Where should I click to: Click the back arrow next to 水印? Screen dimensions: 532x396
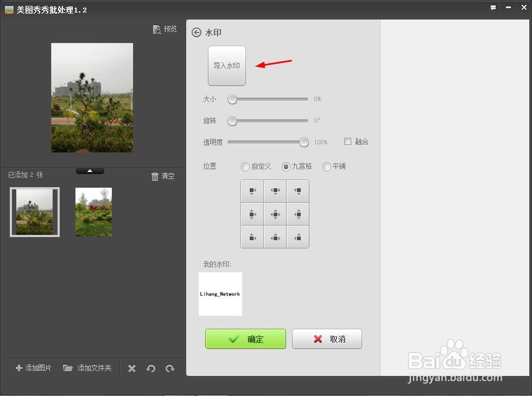coord(195,32)
